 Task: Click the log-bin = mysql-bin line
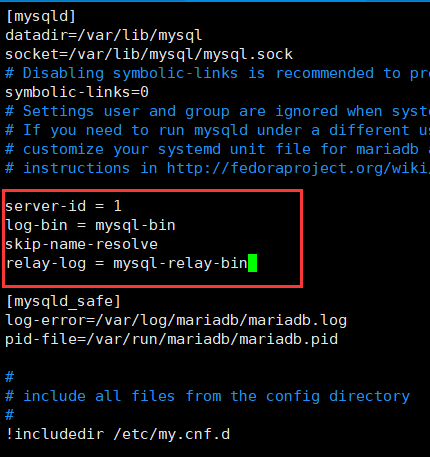(x=90, y=225)
